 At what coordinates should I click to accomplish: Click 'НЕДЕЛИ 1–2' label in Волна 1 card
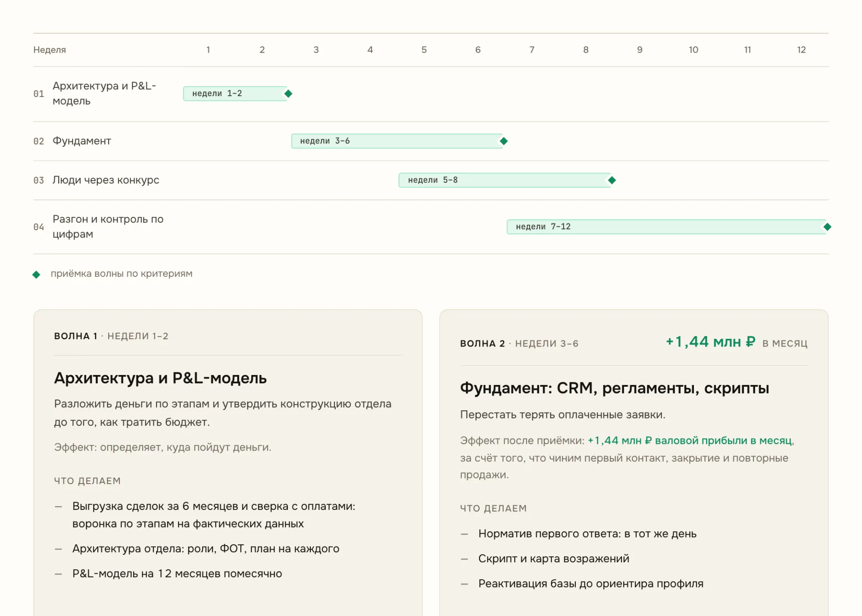tap(138, 336)
